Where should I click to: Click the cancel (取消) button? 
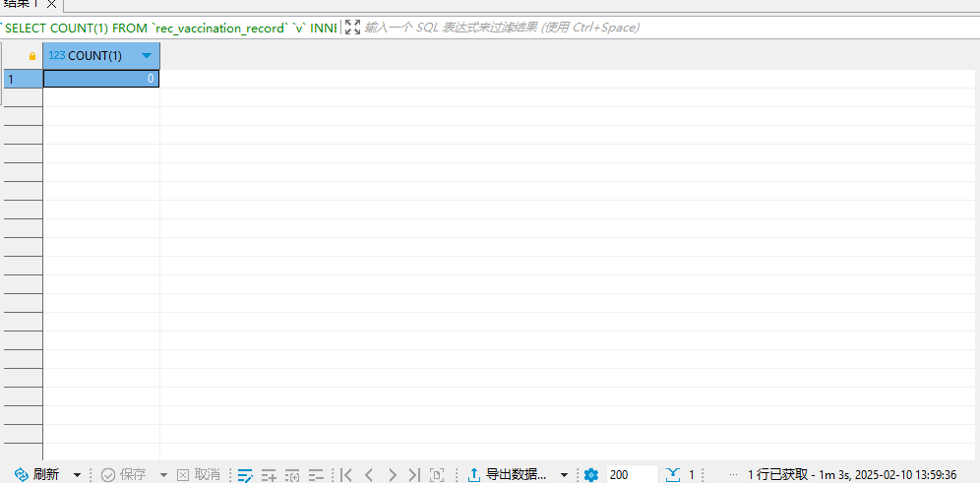point(199,475)
